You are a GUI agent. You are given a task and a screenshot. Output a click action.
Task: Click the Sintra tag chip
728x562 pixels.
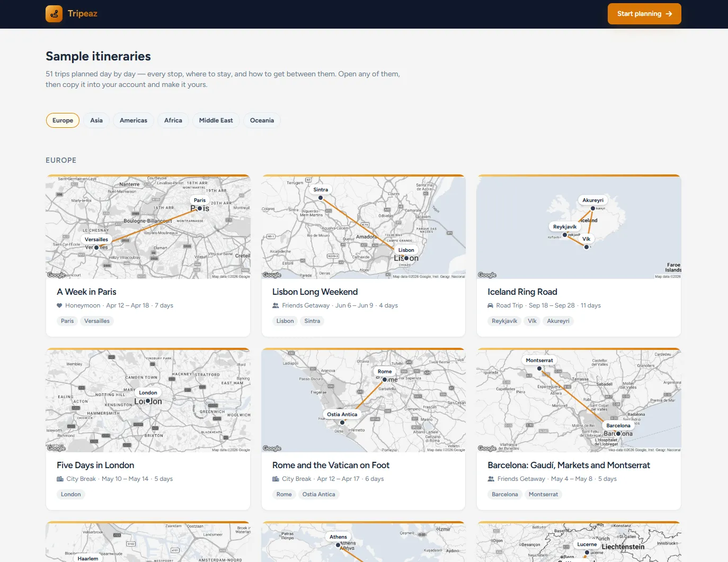point(312,321)
